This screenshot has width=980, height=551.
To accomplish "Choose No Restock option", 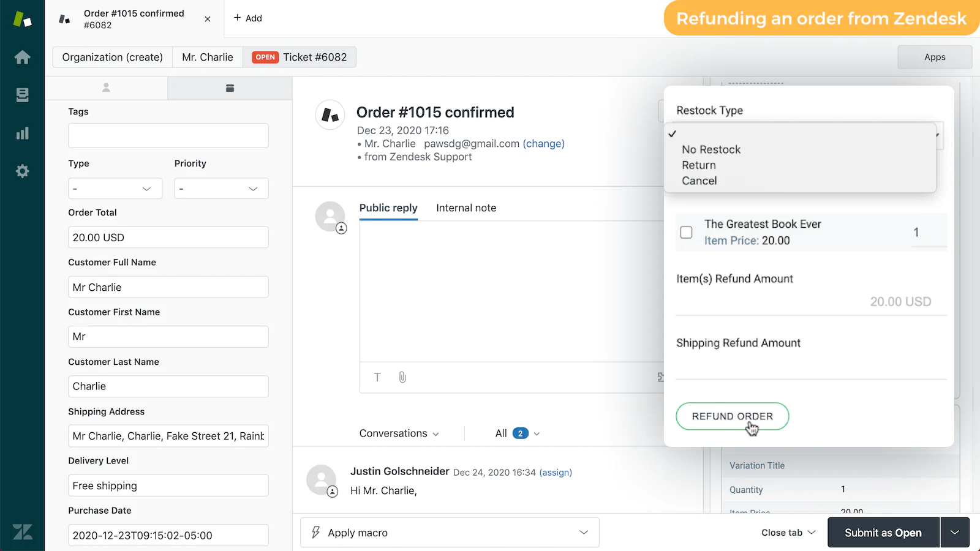I will point(711,149).
